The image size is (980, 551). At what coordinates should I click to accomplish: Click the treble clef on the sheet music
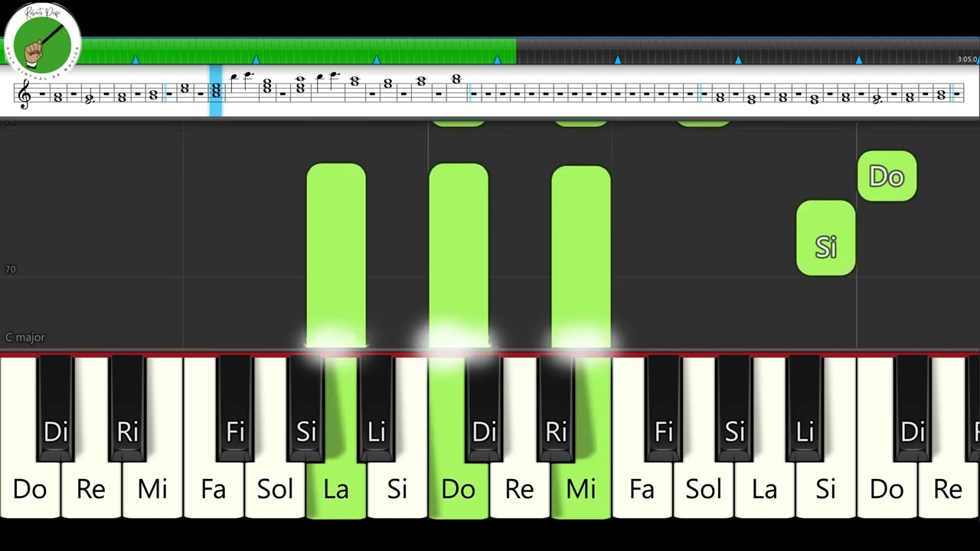24,94
